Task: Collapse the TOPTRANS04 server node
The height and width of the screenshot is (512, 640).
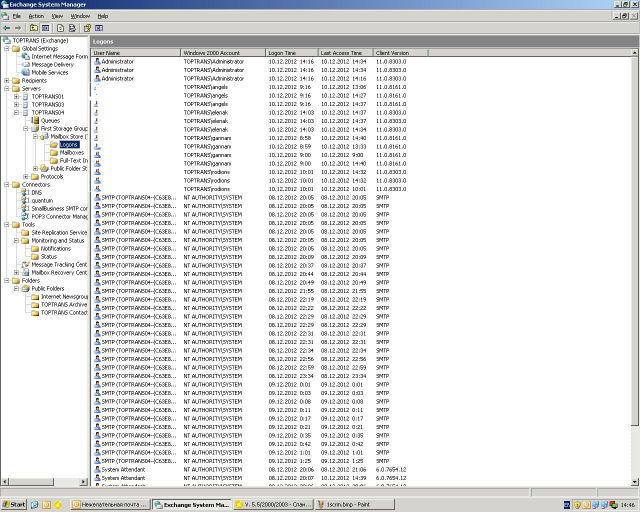Action: (x=16, y=112)
